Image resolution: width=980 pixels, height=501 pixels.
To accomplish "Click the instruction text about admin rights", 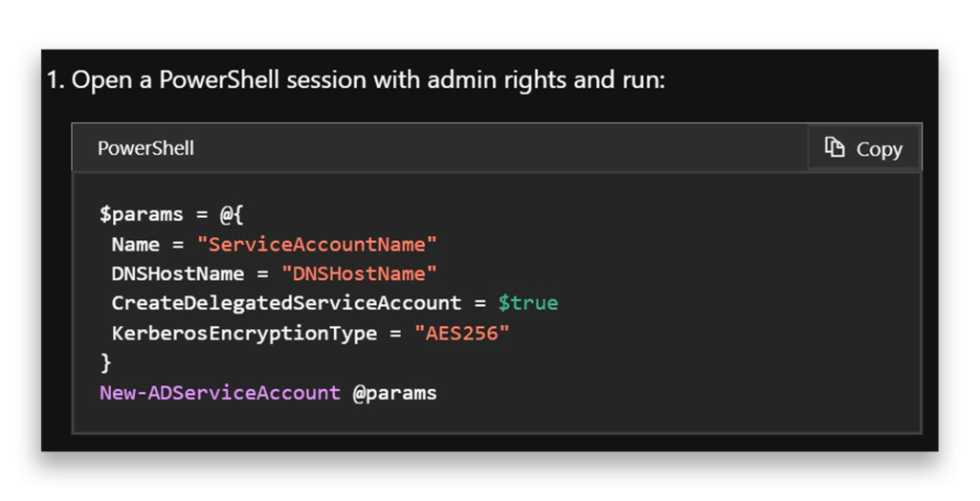I will [x=367, y=79].
